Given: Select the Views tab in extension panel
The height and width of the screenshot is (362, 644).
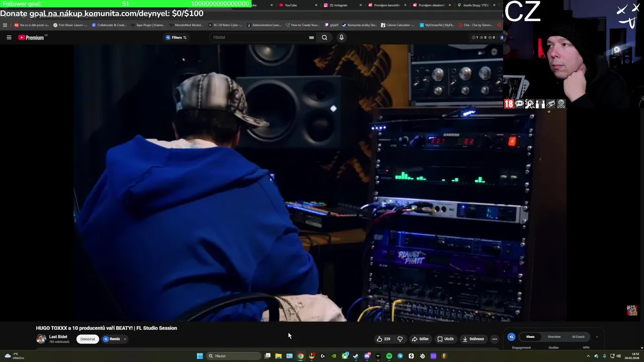Looking at the screenshot, I should 530,337.
